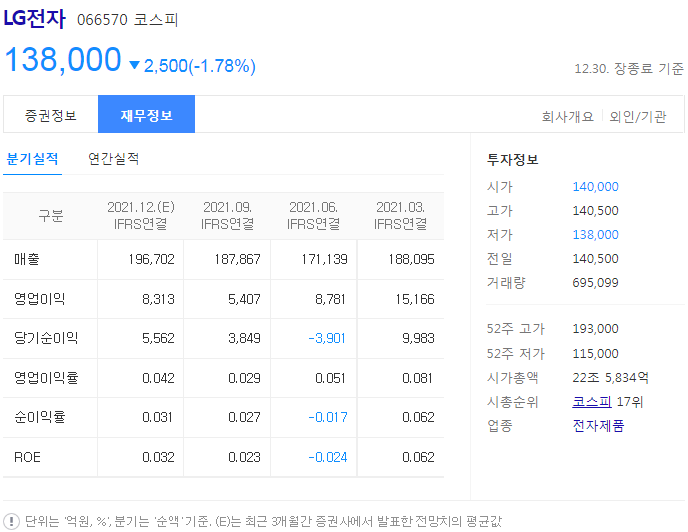This screenshot has width=688, height=532.
Task: Click the 2021.09. column header
Action: (227, 216)
